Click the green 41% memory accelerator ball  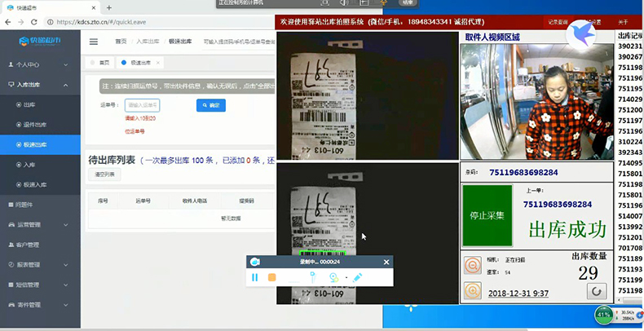coord(603,315)
